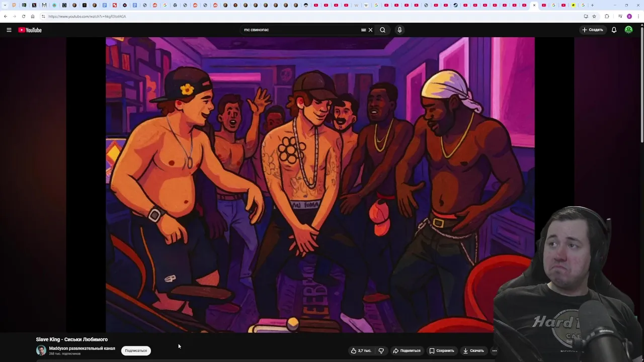Screen dimensions: 644x362
Task: Click the search field containing 'mc свинопас'
Action: (x=299, y=30)
